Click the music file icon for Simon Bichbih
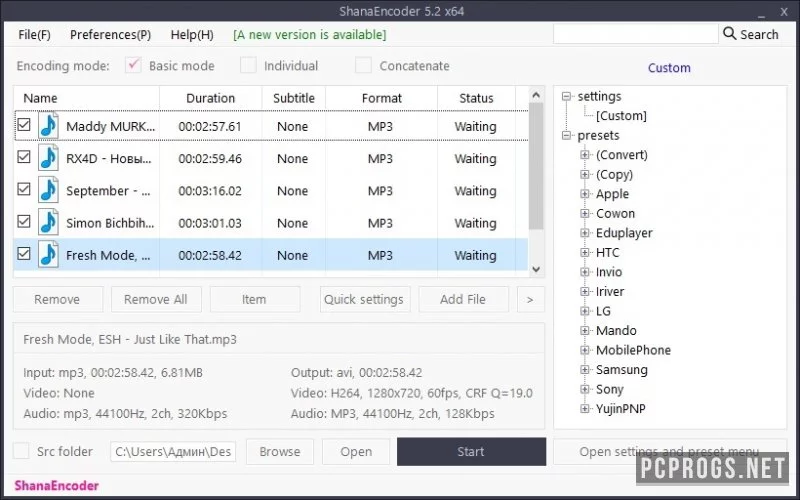This screenshot has width=800, height=500. [x=48, y=222]
